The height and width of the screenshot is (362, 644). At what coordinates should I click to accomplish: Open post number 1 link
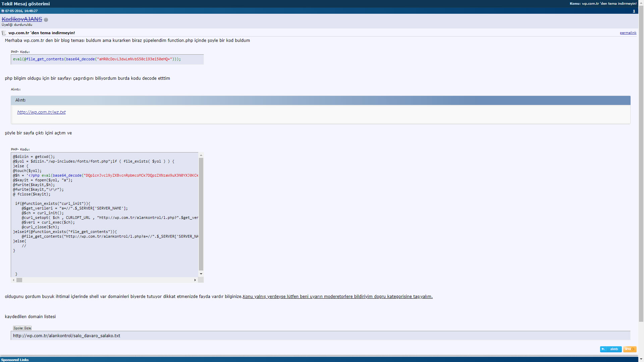coord(634,11)
